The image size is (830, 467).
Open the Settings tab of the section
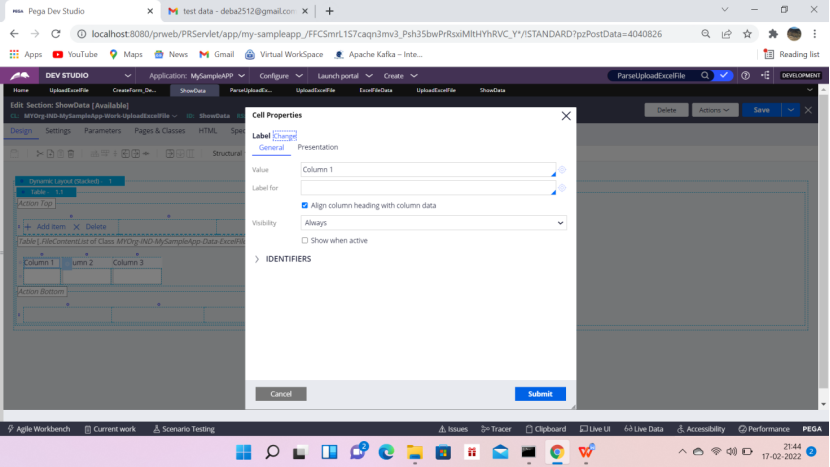58,131
